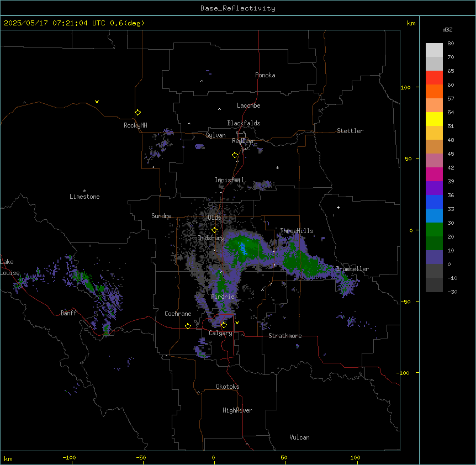The width and height of the screenshot is (476, 465).
Task: Click the red 65 dBZ legend swatch
Action: click(434, 77)
